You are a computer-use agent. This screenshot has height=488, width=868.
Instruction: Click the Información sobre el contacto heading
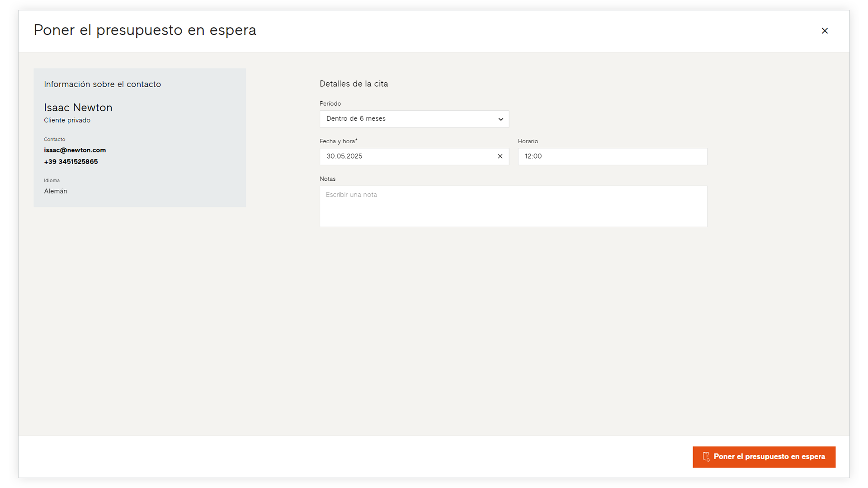102,84
